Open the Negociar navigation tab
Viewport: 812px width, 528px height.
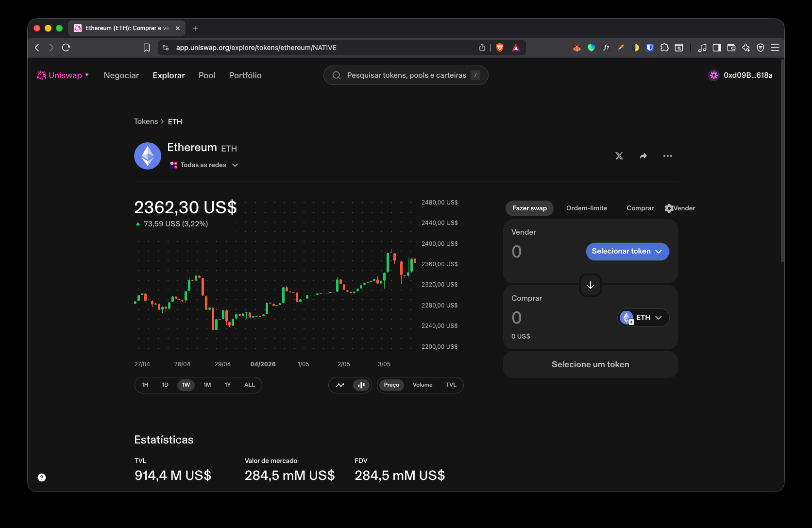[121, 75]
